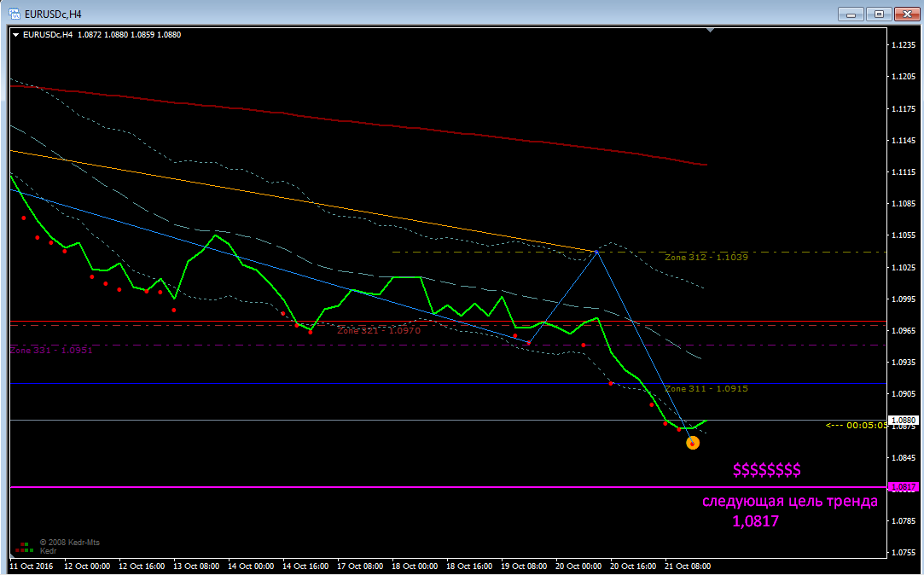The width and height of the screenshot is (924, 575).
Task: Select the current price tag 1.0880
Action: [904, 420]
